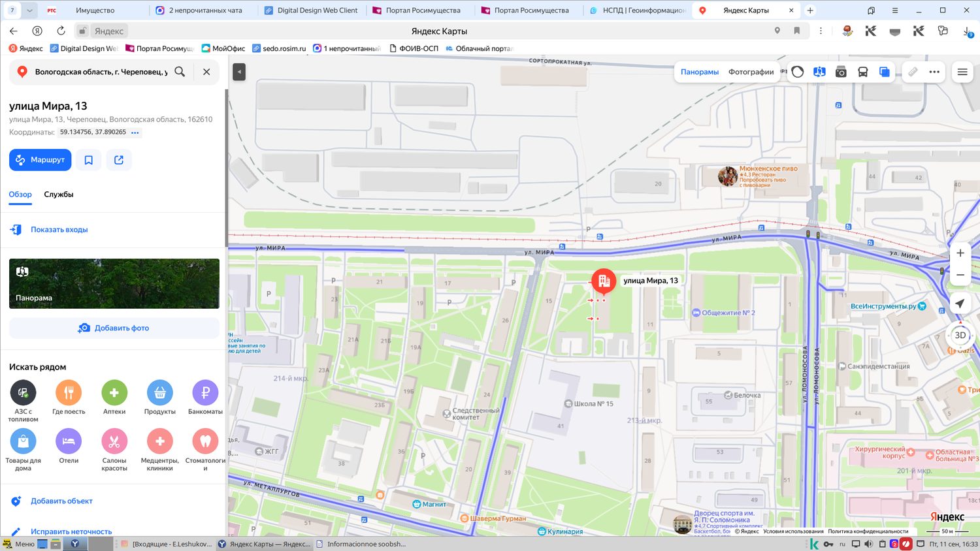Open the map tools three-dots menu
The height and width of the screenshot is (551, 980).
(934, 72)
